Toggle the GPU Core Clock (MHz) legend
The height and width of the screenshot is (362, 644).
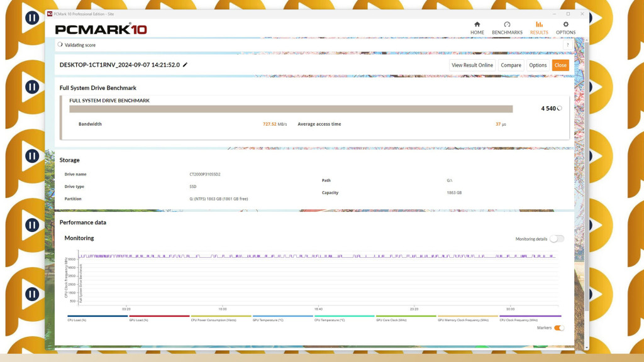point(406,319)
